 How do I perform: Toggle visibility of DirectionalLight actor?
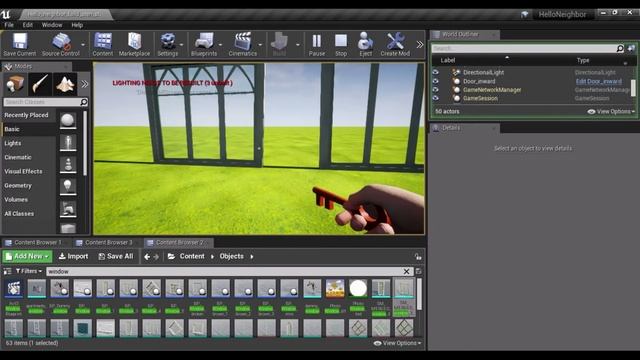click(436, 72)
